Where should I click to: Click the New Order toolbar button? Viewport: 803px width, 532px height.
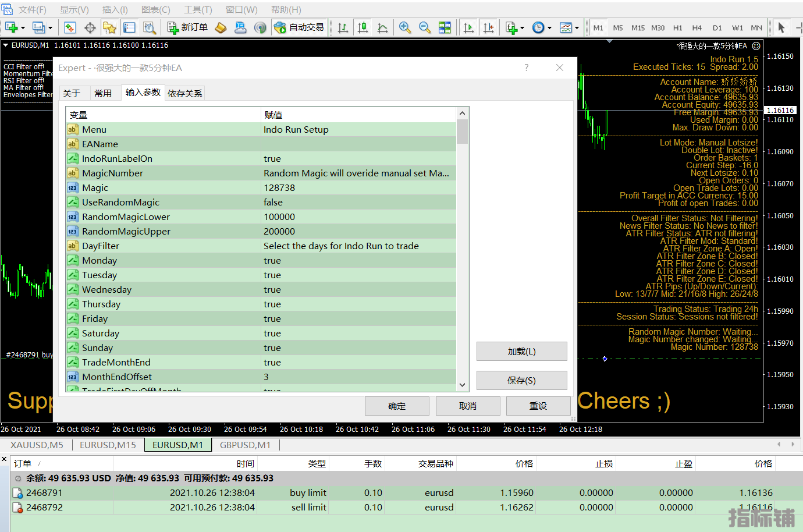[x=187, y=27]
